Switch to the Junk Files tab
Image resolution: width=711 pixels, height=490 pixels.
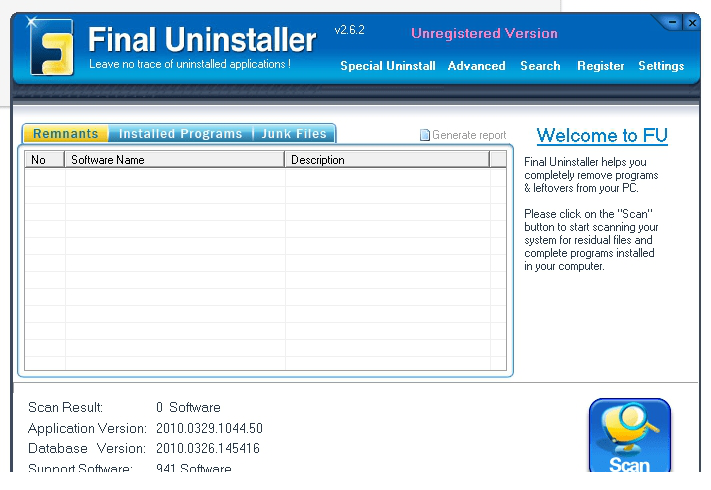point(294,134)
